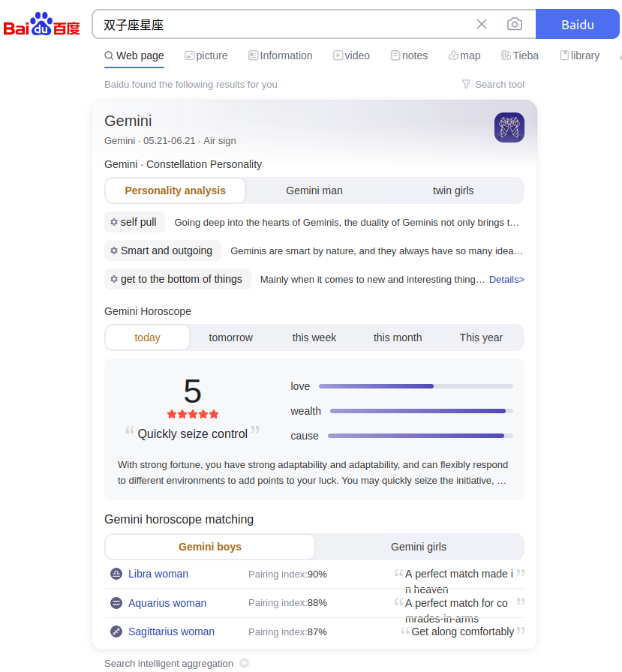The image size is (622, 672).
Task: Click the Aquarius zodiac symbol icon
Action: (116, 603)
